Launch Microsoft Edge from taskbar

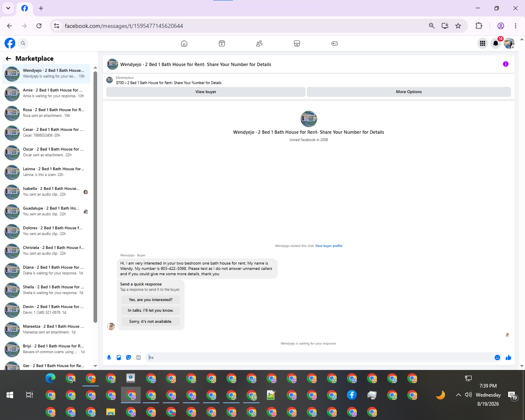50,378
